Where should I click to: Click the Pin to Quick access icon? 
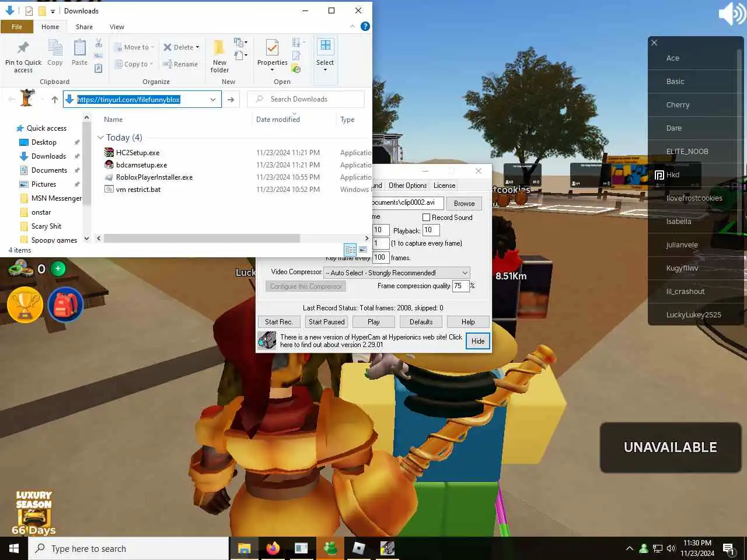(23, 48)
